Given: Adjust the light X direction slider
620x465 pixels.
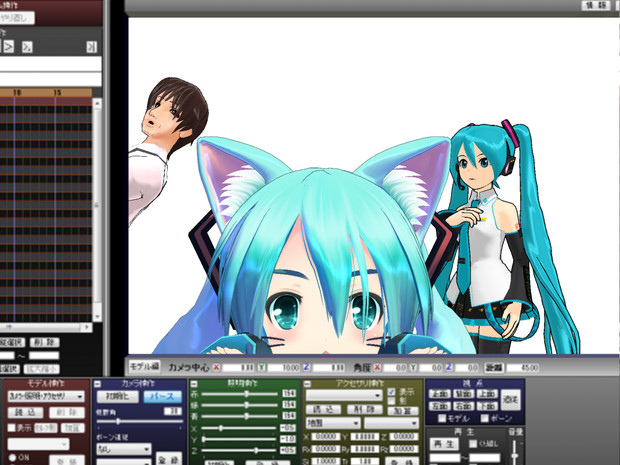Looking at the screenshot, I should [x=240, y=428].
